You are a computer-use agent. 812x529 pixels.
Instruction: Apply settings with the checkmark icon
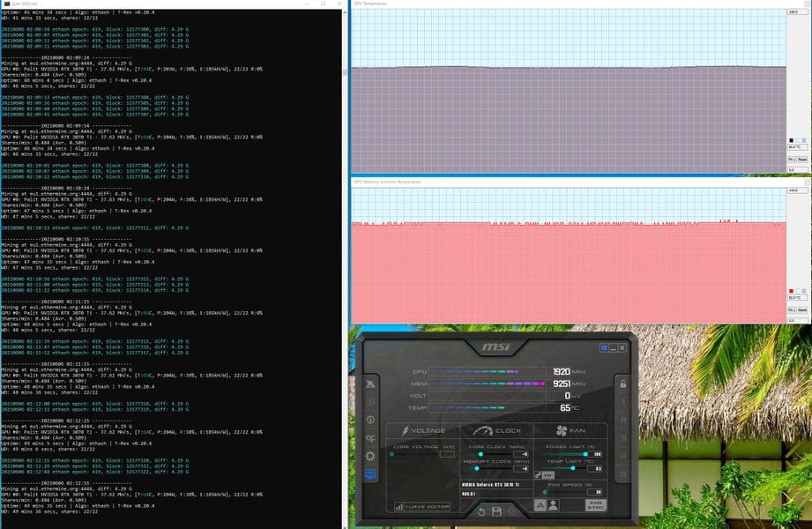[511, 512]
